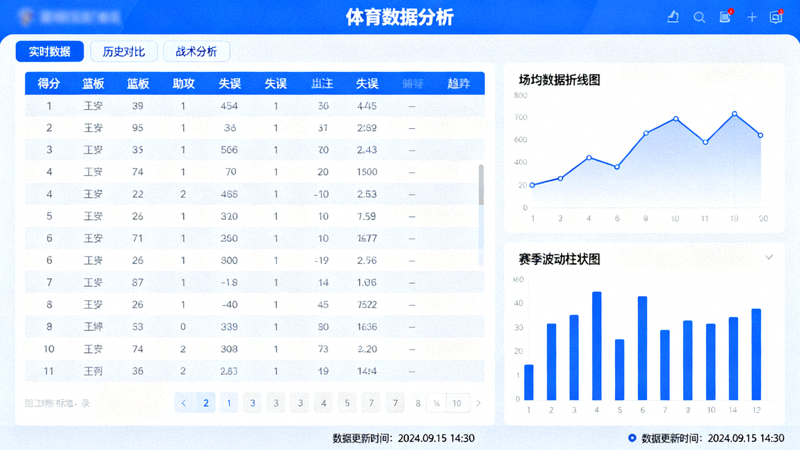Open the 战术分析 tab
Image resolution: width=800 pixels, height=450 pixels.
tap(196, 52)
